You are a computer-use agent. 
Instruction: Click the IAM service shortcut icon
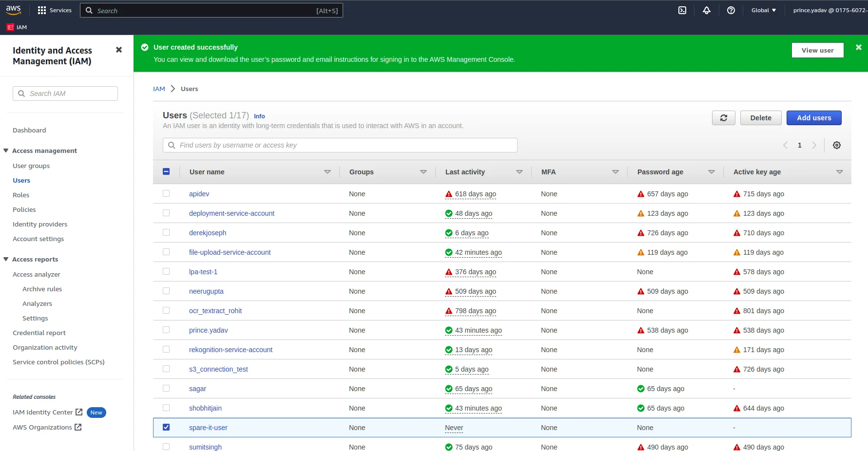pos(10,27)
